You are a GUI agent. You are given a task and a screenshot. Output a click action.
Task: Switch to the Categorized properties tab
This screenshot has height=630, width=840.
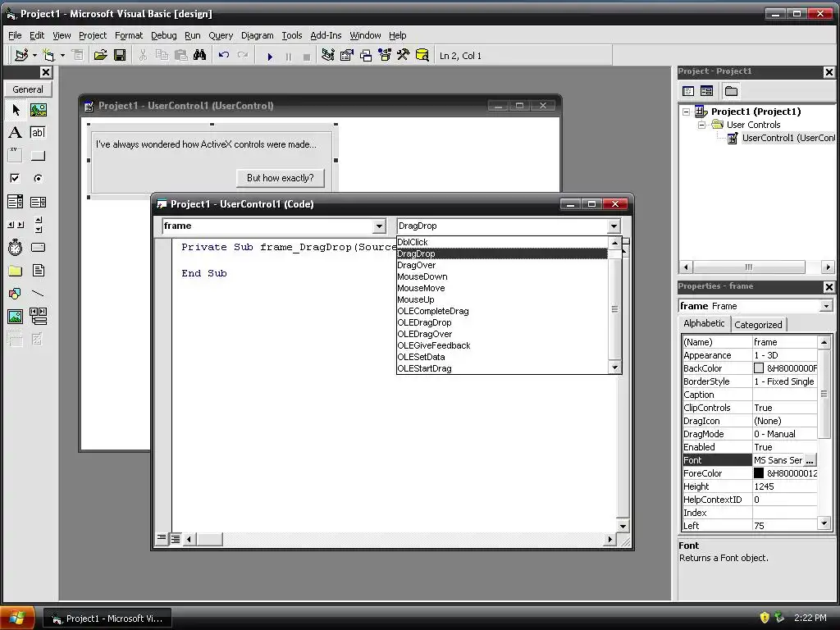(758, 325)
